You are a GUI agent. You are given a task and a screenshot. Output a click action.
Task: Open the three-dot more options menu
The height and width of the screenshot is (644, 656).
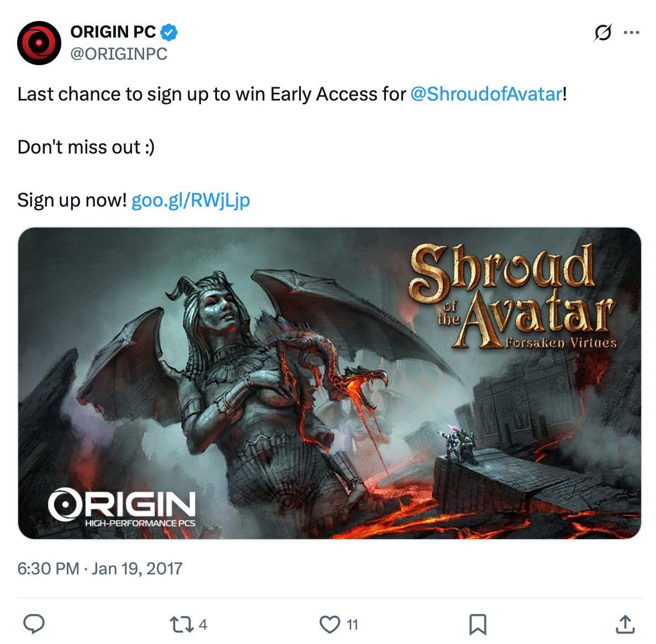click(x=631, y=33)
